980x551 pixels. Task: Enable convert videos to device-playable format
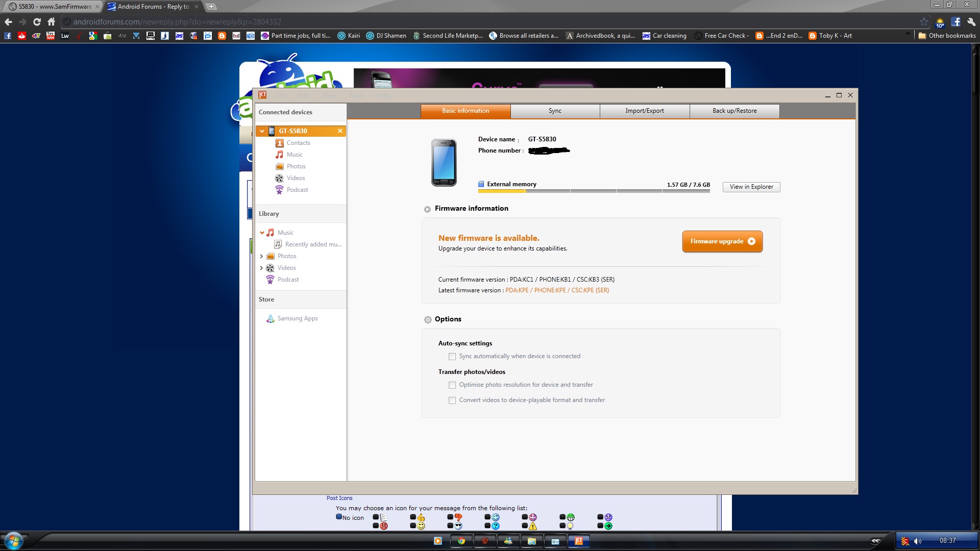click(x=452, y=400)
